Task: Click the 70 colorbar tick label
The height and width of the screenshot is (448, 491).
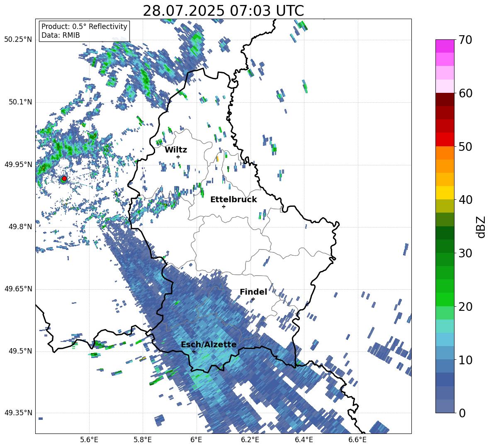Action: pyautogui.click(x=465, y=40)
